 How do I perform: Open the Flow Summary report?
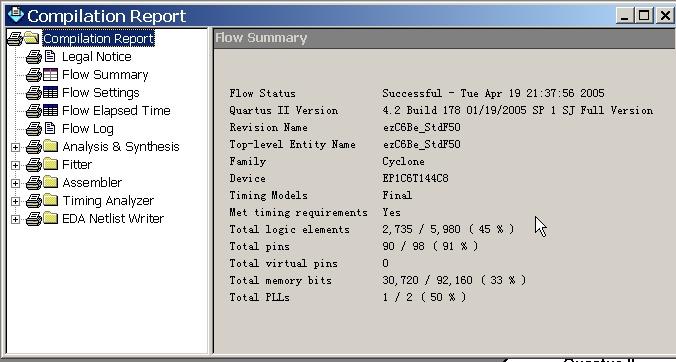[105, 75]
